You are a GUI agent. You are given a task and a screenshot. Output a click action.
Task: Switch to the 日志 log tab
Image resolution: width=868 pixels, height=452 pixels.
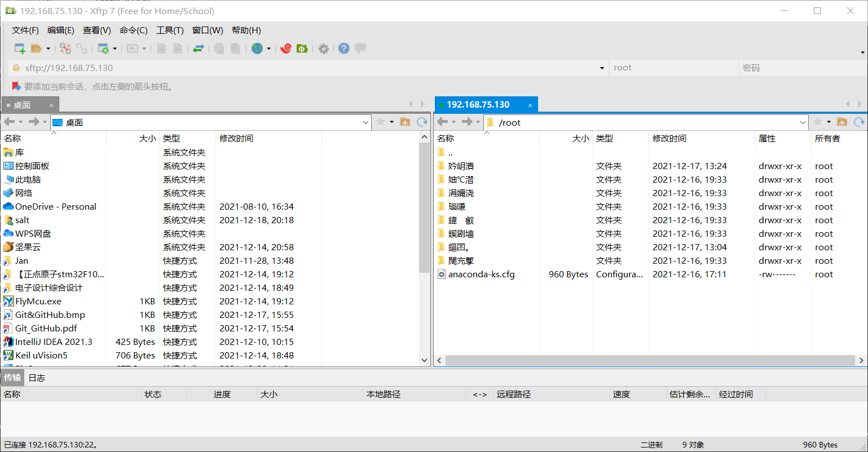coord(37,378)
